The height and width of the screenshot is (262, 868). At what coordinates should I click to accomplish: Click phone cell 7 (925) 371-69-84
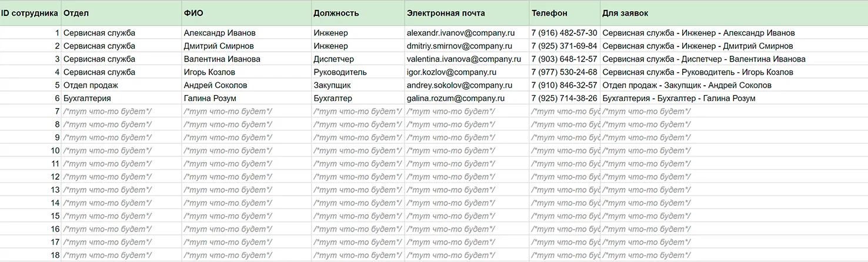[x=565, y=46]
